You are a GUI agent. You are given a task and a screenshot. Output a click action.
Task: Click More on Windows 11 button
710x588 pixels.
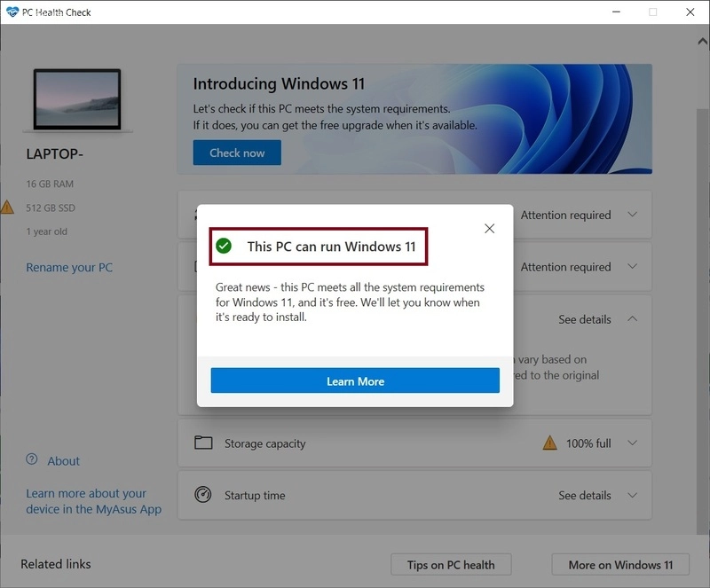620,564
